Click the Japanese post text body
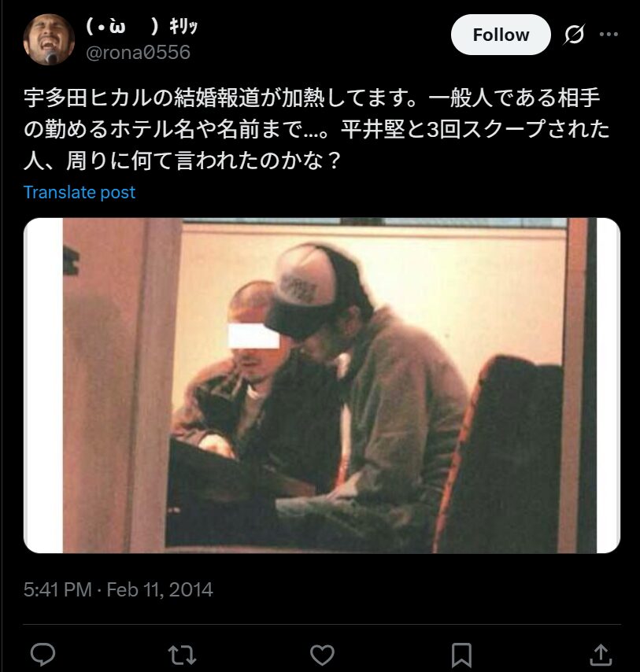 point(316,129)
